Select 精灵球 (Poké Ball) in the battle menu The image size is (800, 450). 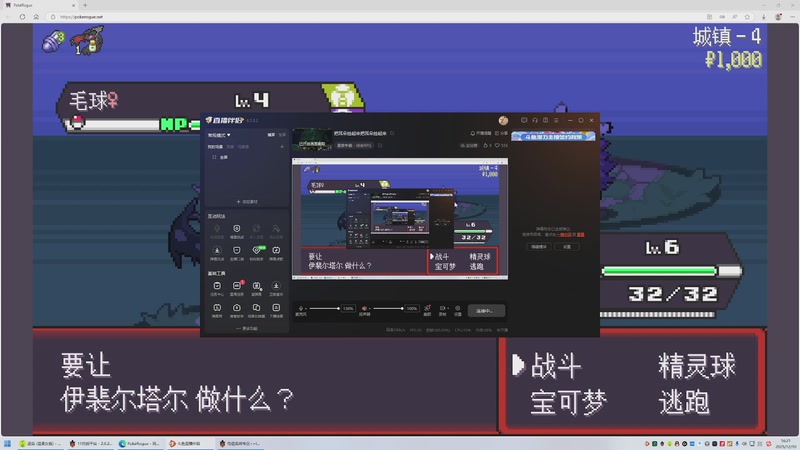coord(697,365)
